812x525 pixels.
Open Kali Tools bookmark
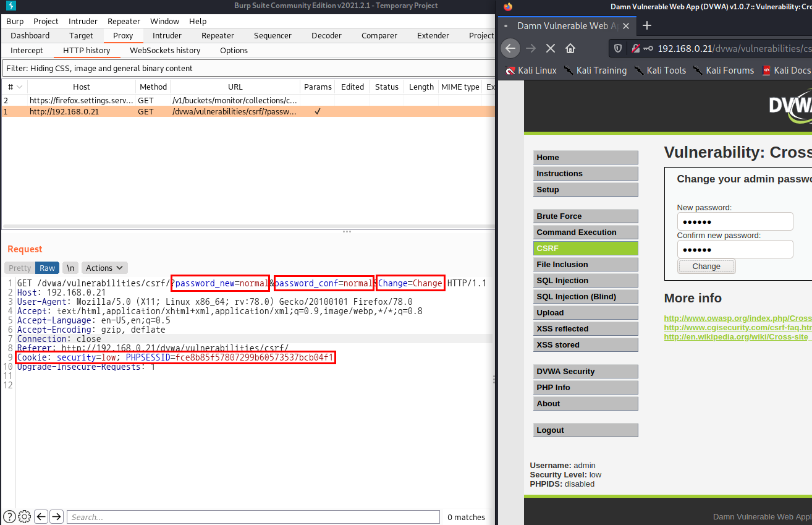[660, 70]
